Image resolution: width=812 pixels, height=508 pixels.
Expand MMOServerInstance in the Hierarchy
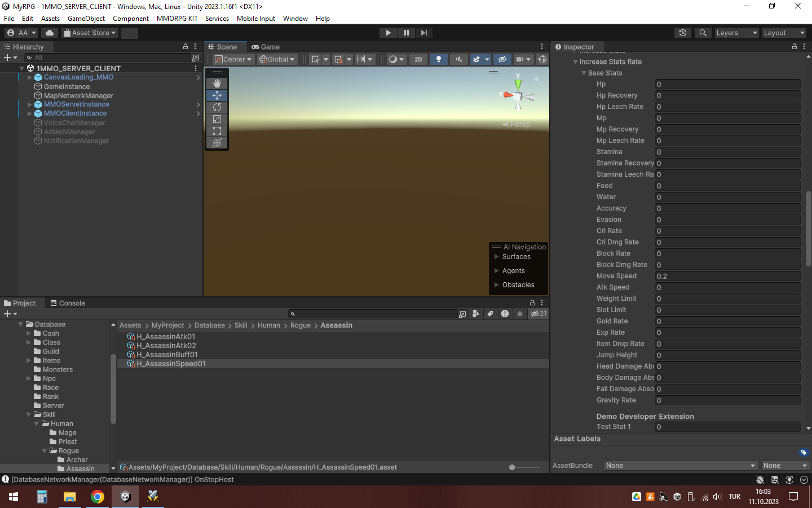click(29, 104)
